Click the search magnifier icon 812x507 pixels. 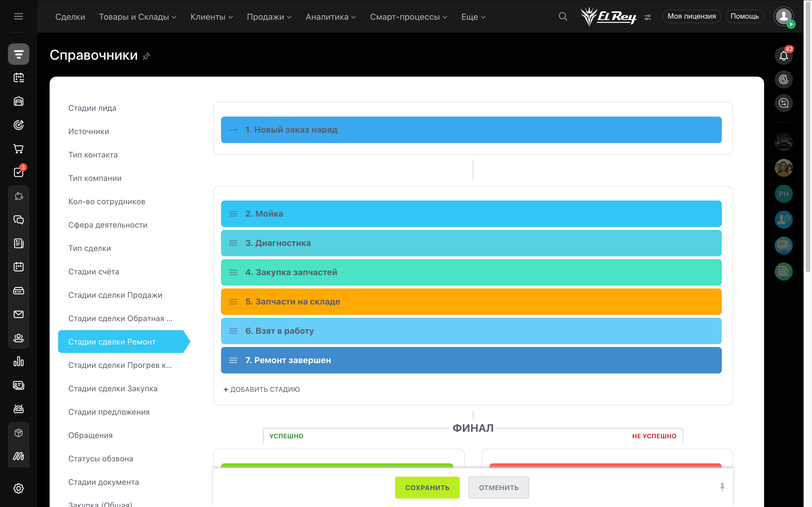tap(563, 16)
